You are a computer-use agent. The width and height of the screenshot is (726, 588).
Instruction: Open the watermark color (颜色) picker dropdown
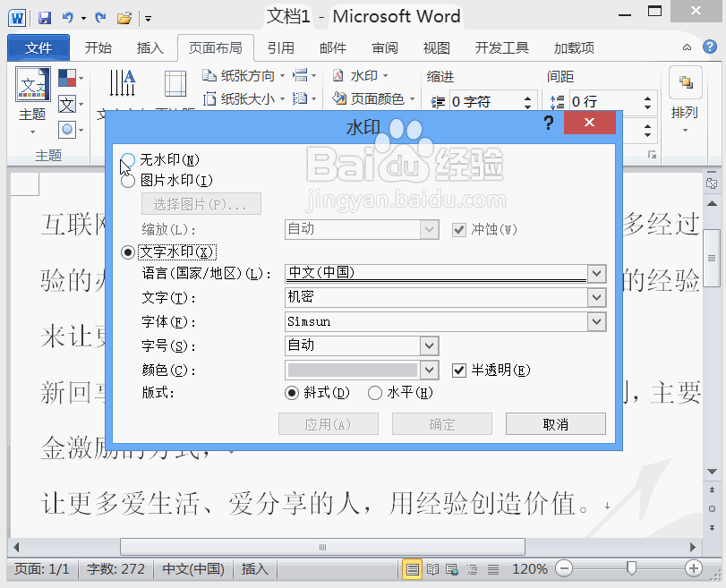(x=430, y=370)
